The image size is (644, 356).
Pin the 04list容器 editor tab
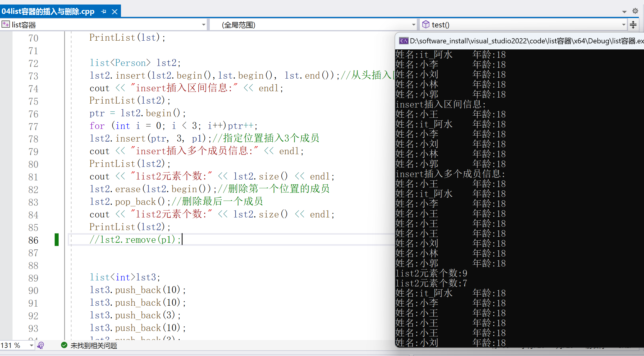click(x=104, y=11)
